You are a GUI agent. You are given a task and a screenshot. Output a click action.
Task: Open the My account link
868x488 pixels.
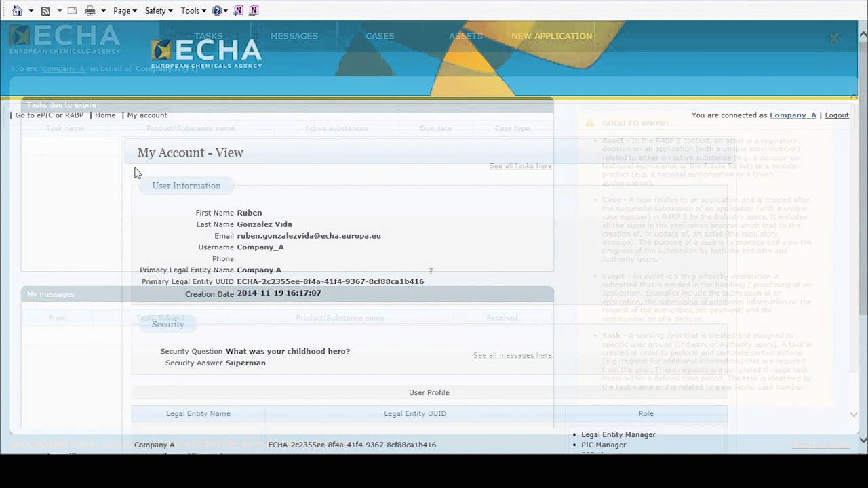[147, 115]
